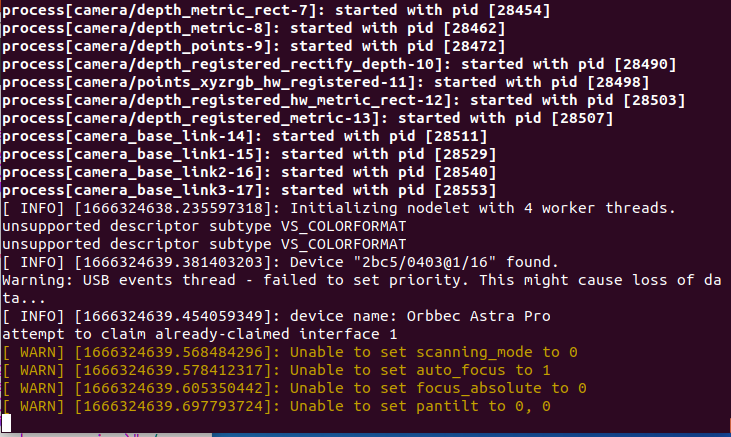The image size is (731, 437).
Task: Click the 'USB events thread' warning line
Action: point(362,289)
